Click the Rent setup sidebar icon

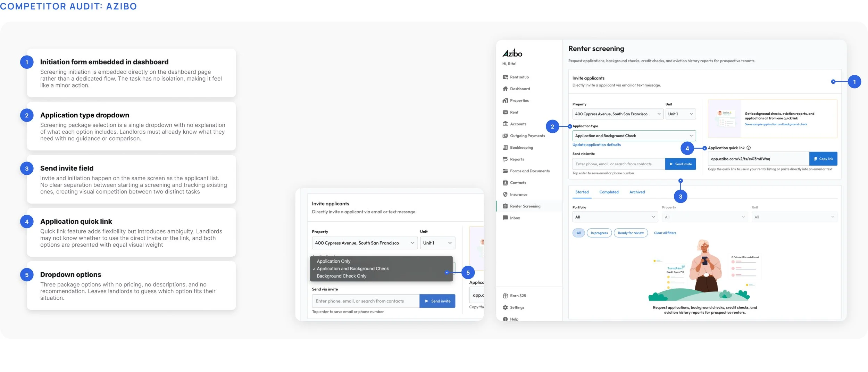coord(505,77)
